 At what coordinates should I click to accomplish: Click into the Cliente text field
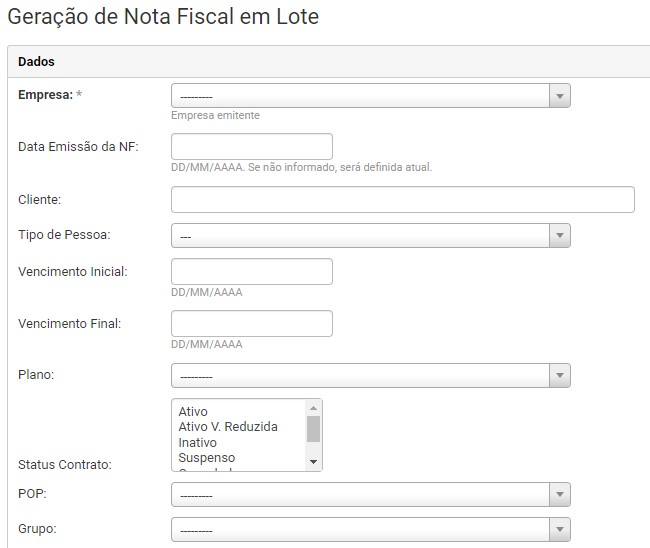402,200
